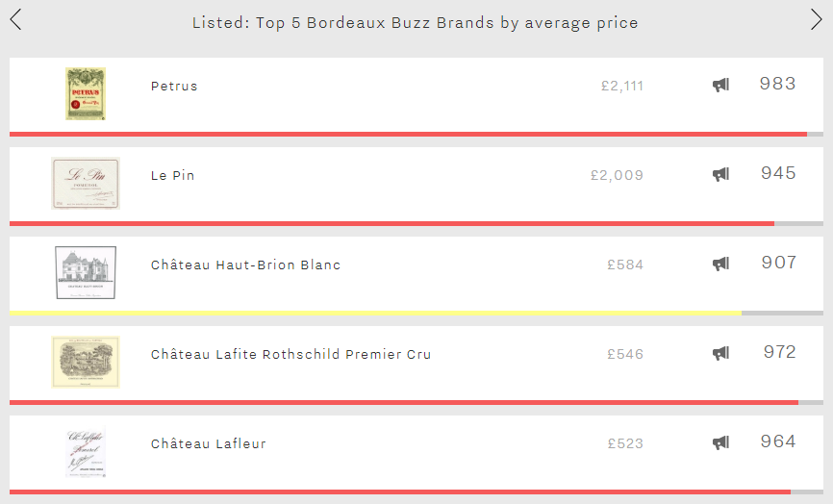833x504 pixels.
Task: Click the 972 buzz score for Lafite
Action: [779, 352]
